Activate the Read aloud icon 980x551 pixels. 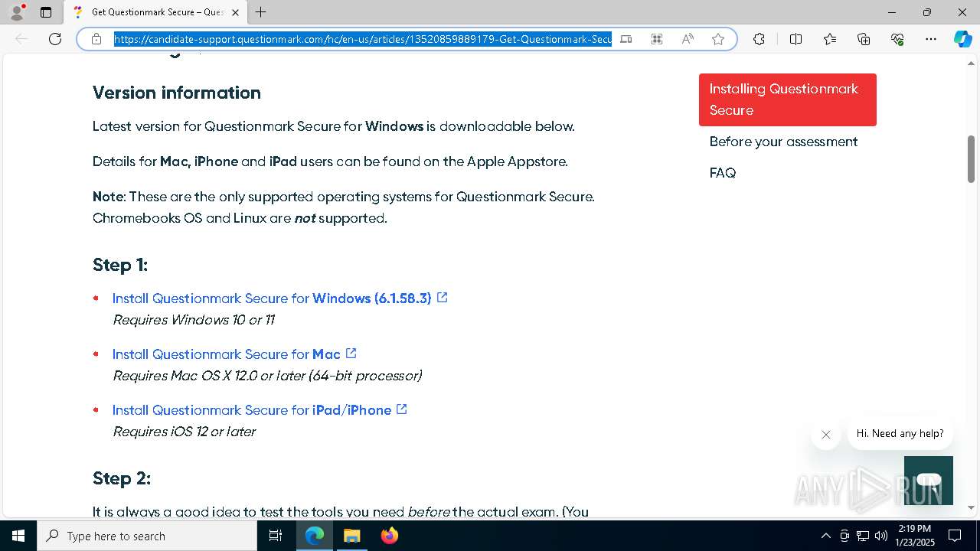pyautogui.click(x=688, y=39)
